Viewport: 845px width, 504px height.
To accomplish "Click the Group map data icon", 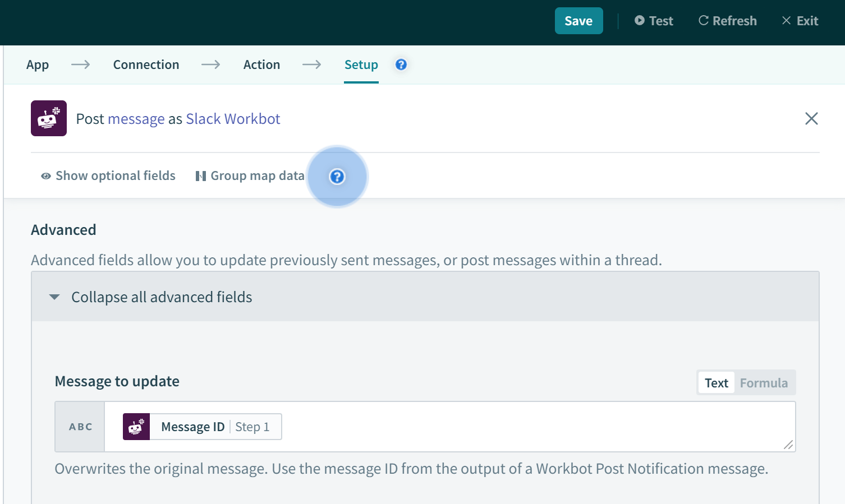I will pos(201,175).
